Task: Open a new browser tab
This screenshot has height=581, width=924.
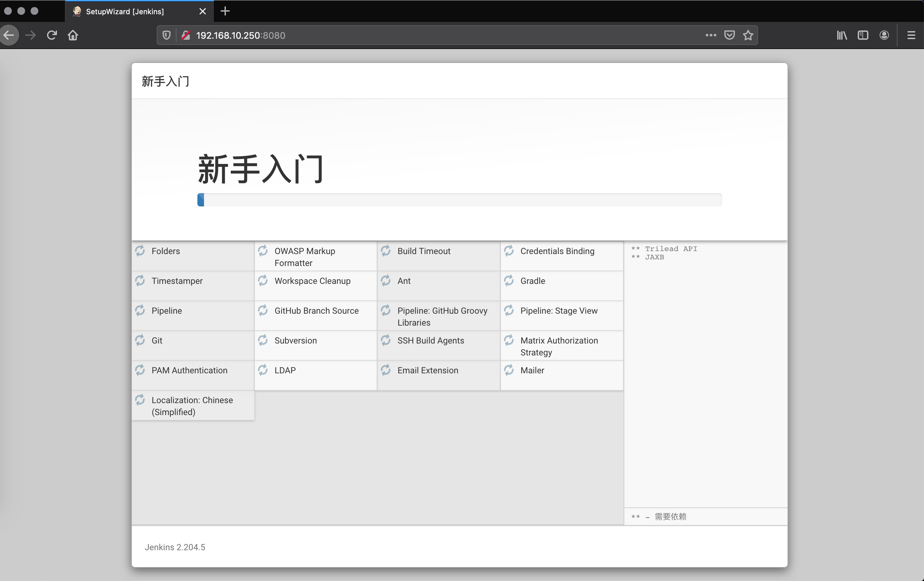Action: (x=225, y=11)
